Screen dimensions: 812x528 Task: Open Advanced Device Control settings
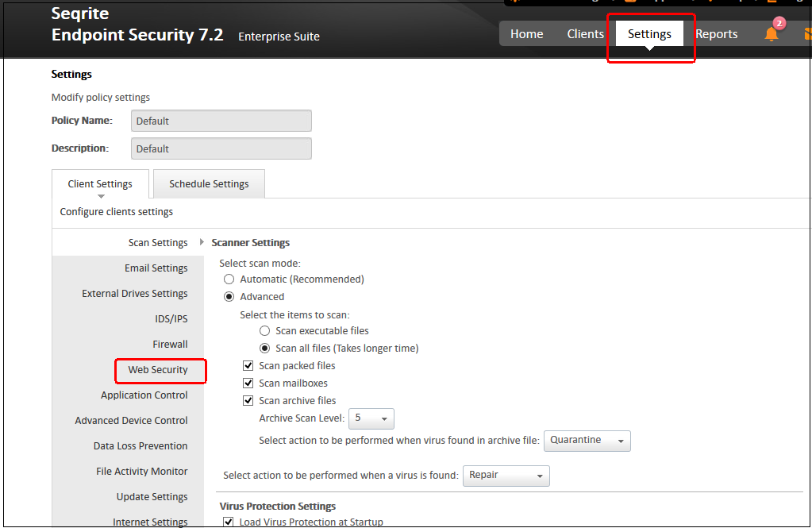131,420
